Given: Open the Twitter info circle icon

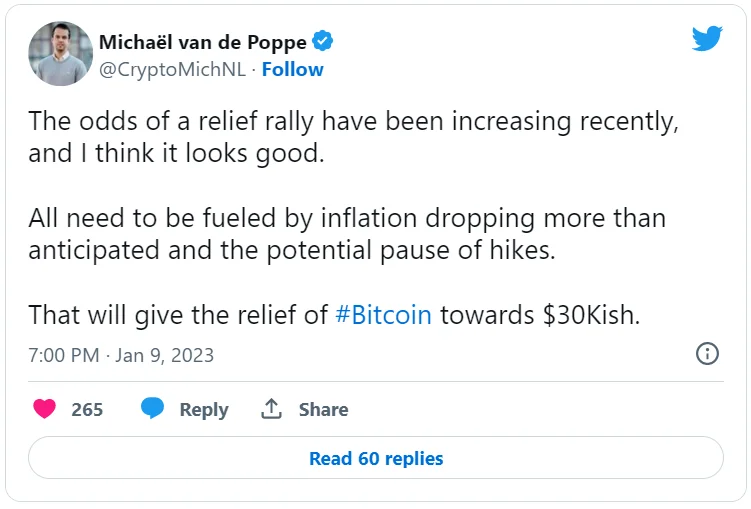Looking at the screenshot, I should point(707,354).
